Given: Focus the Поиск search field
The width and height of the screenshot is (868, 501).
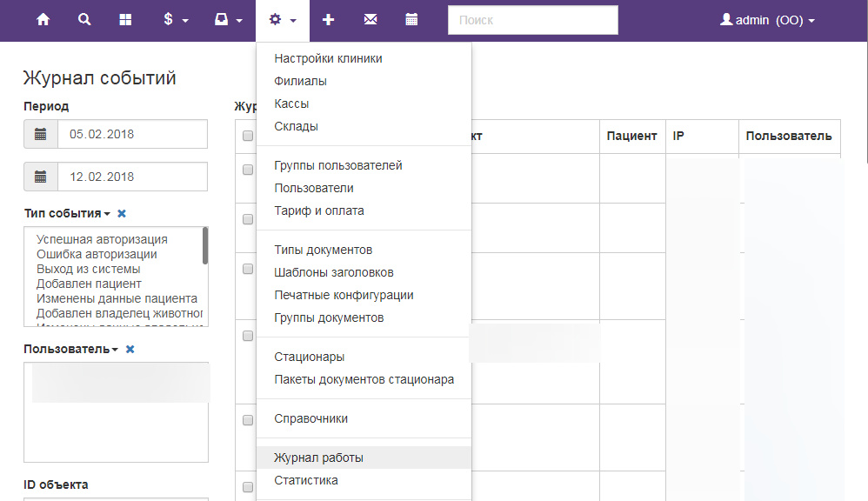Looking at the screenshot, I should (533, 20).
